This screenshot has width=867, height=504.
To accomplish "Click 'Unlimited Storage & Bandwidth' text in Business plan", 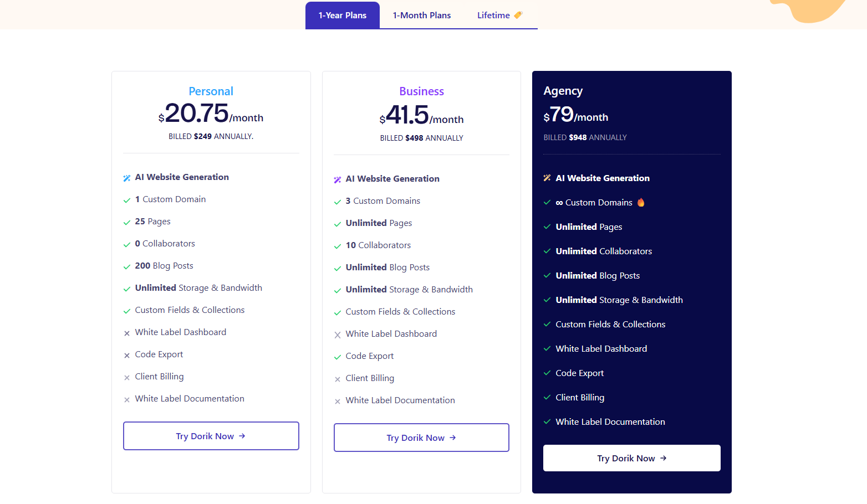I will click(409, 290).
